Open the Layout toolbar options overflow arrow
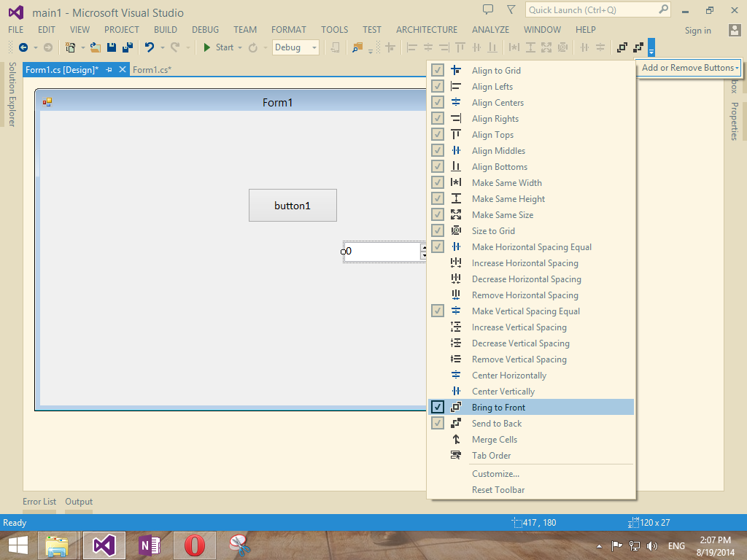 (x=651, y=47)
